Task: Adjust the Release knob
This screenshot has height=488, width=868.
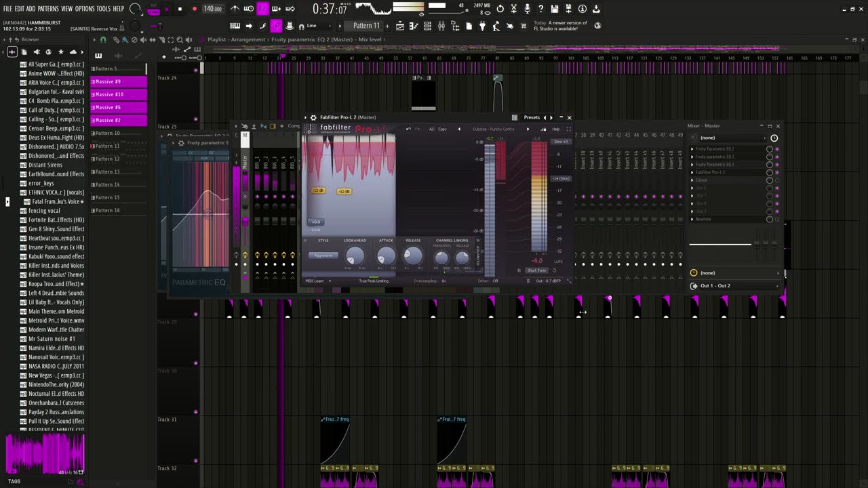Action: tap(412, 256)
